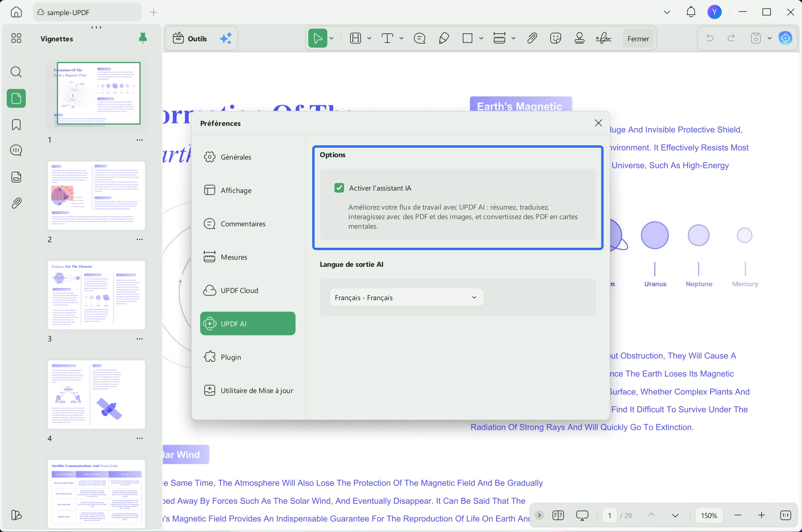Open Plugin preferences

pyautogui.click(x=248, y=357)
